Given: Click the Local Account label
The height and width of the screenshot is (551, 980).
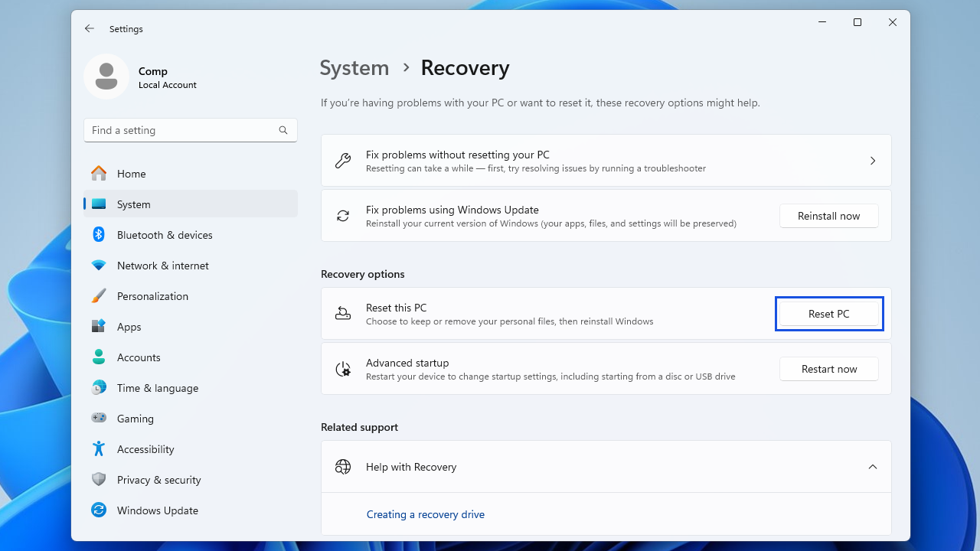Looking at the screenshot, I should tap(168, 85).
